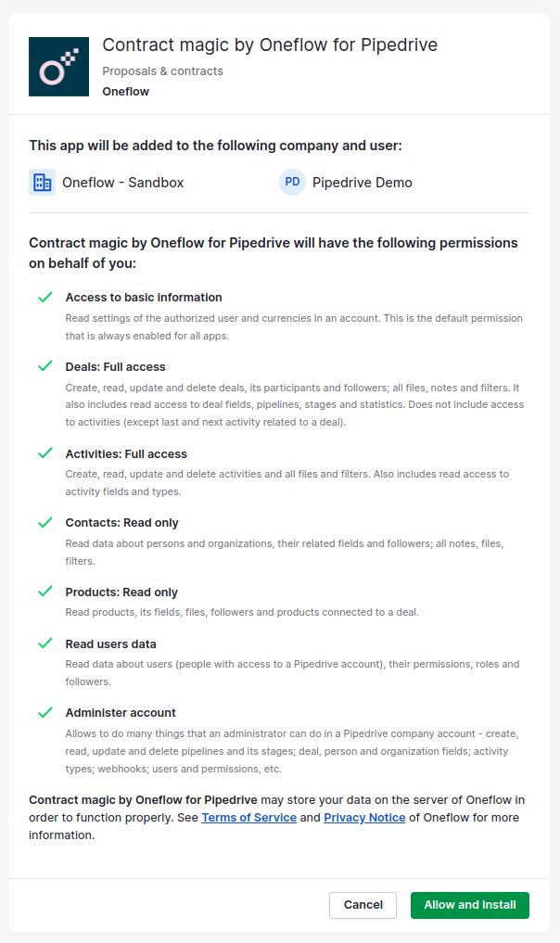Image resolution: width=560 pixels, height=943 pixels.
Task: Click the checkmark beside Contacts: Read only
Action: tap(45, 522)
